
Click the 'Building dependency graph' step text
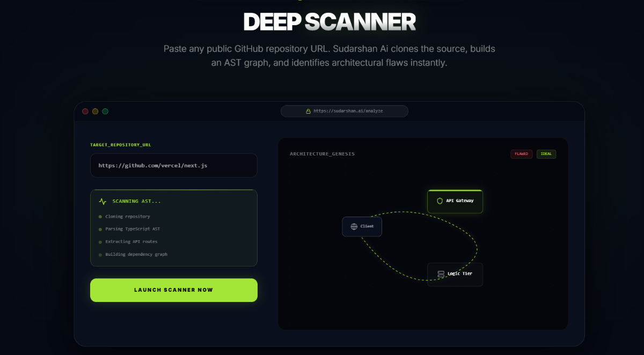click(x=136, y=254)
